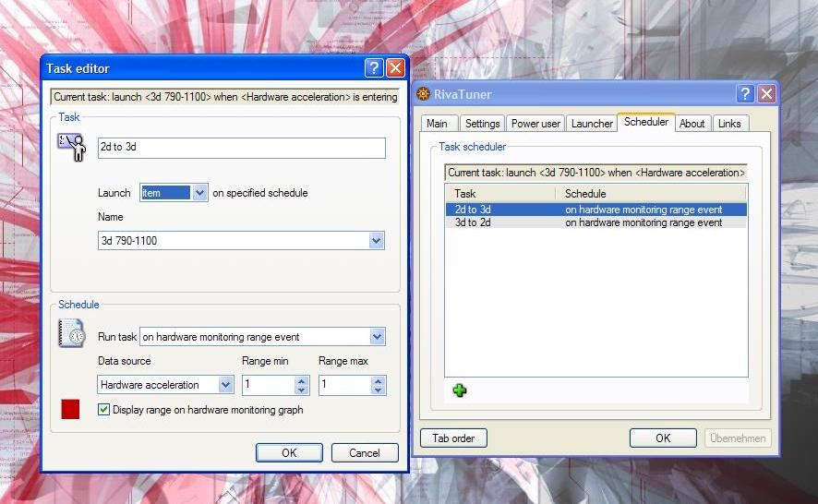Close the RivaTuner window
Screen dimensions: 818x504
767,94
